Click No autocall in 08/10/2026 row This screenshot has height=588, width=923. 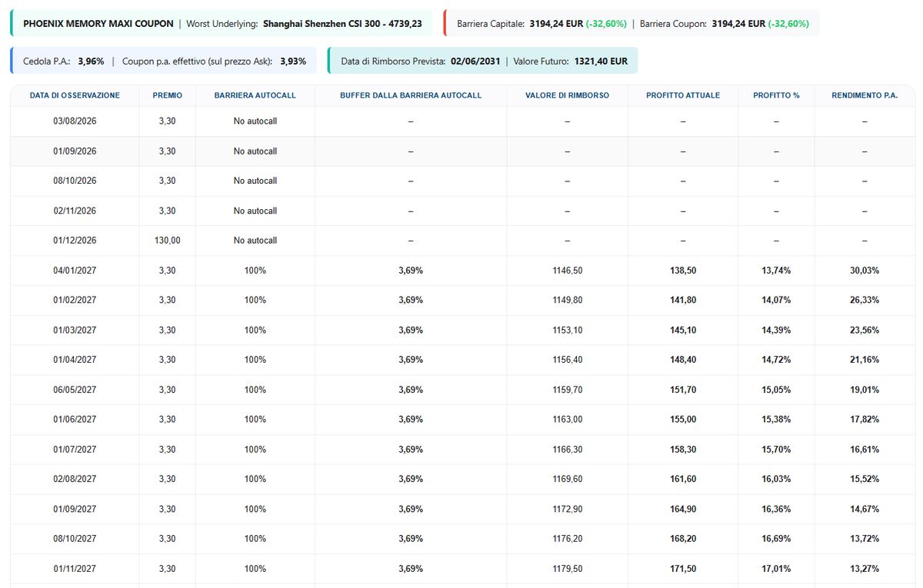255,181
